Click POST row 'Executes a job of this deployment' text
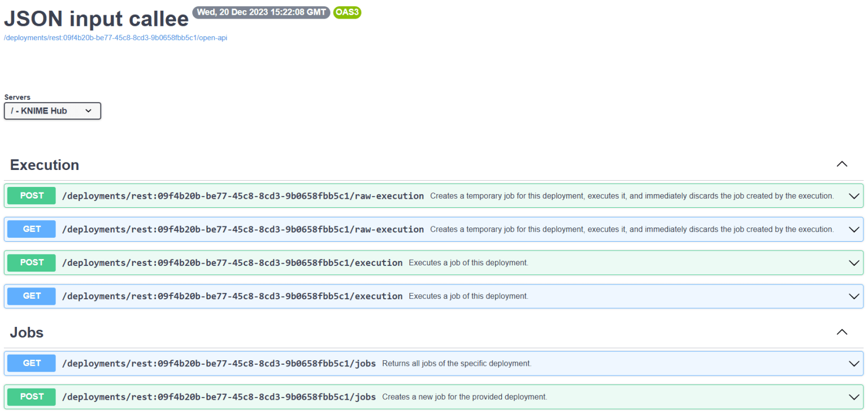868x415 pixels. click(x=468, y=263)
